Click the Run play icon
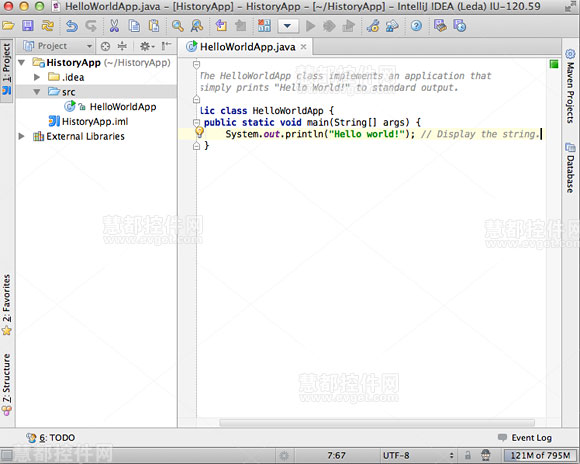The height and width of the screenshot is (464, 580). [311, 26]
